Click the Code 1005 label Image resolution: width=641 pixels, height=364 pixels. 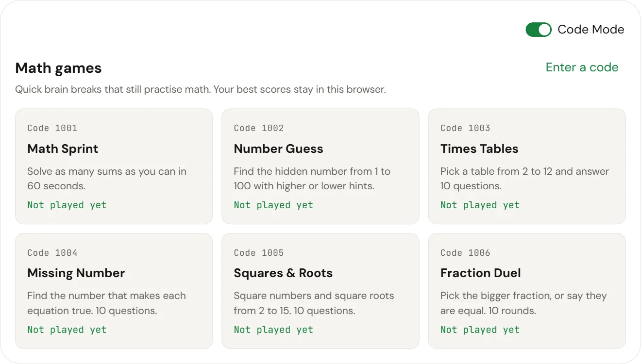259,253
